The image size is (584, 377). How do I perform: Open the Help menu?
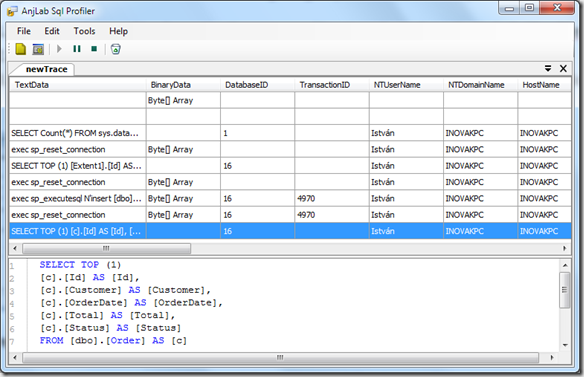click(x=118, y=31)
